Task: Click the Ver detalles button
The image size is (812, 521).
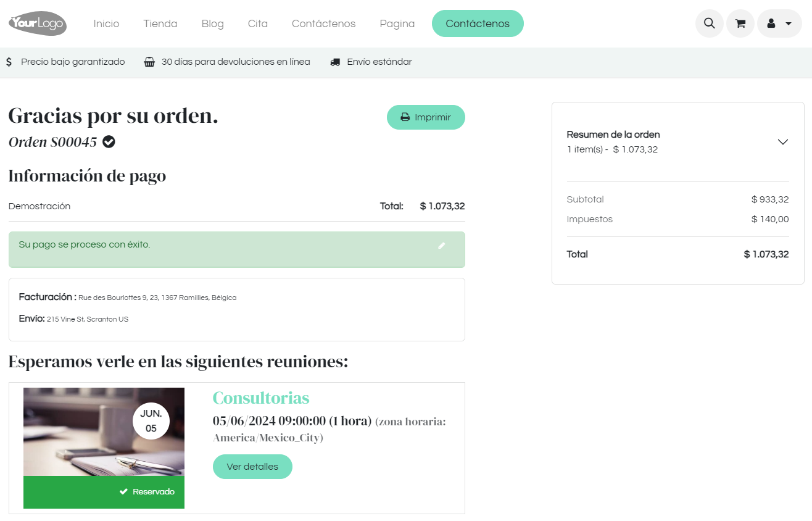Action: 252,467
